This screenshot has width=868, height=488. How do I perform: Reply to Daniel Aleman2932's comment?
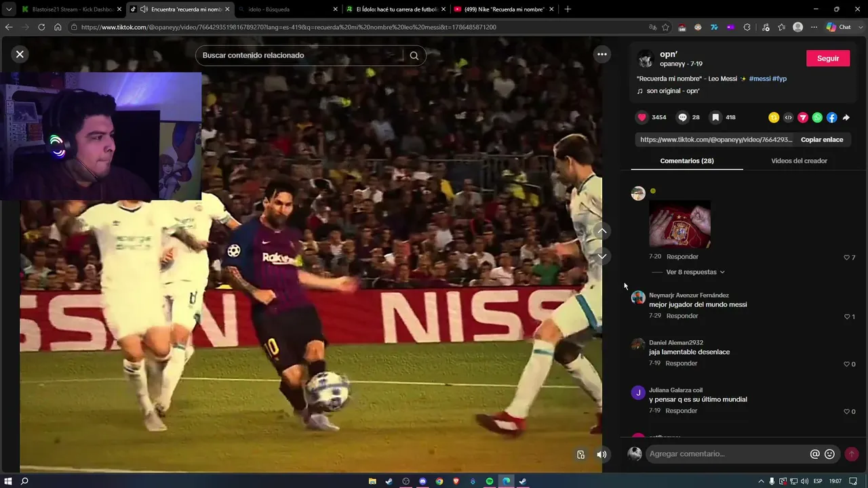[682, 363]
